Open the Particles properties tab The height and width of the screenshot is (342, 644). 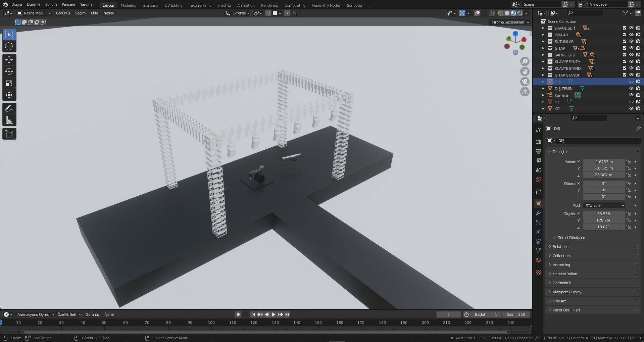click(538, 223)
